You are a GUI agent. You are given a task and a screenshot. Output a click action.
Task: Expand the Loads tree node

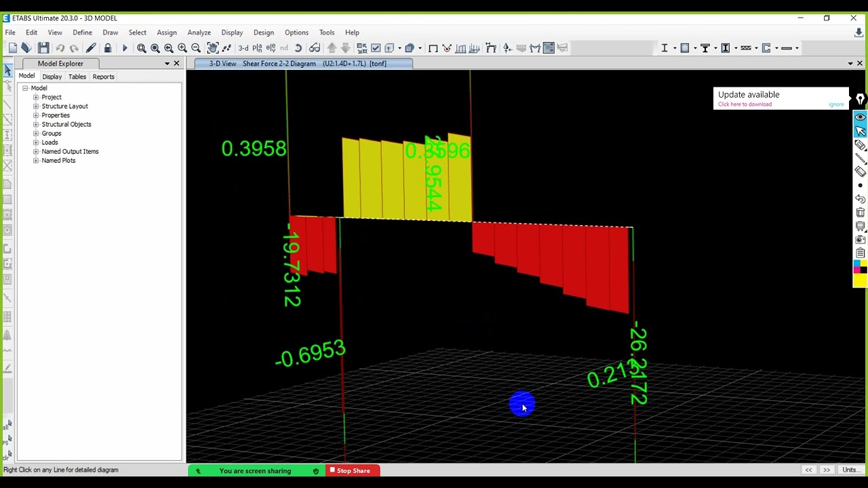(x=36, y=142)
